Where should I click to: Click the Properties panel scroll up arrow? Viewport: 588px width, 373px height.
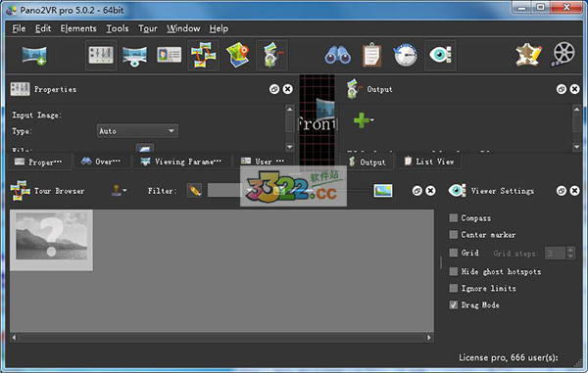coord(290,109)
